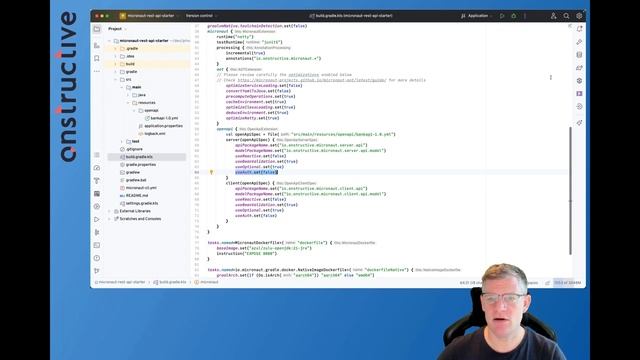Screen dimensions: 640x360
Task: Open Search Everywhere magnifier
Action: tap(567, 16)
